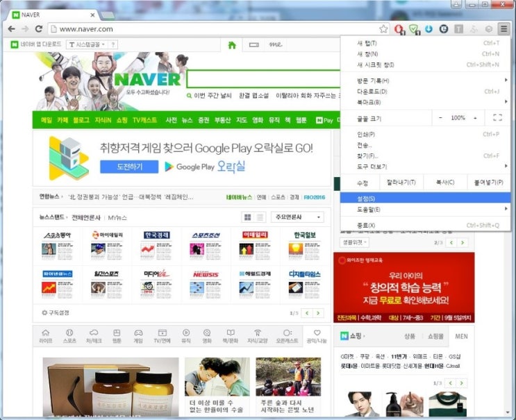Expand 북마크(B) submenu
This screenshot has width=516, height=420.
pos(426,102)
